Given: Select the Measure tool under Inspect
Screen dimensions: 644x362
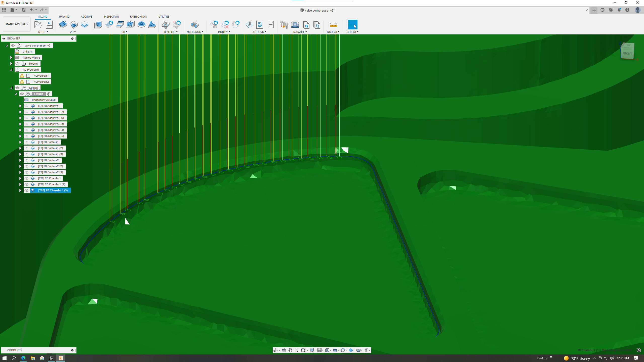Looking at the screenshot, I should coord(333,24).
